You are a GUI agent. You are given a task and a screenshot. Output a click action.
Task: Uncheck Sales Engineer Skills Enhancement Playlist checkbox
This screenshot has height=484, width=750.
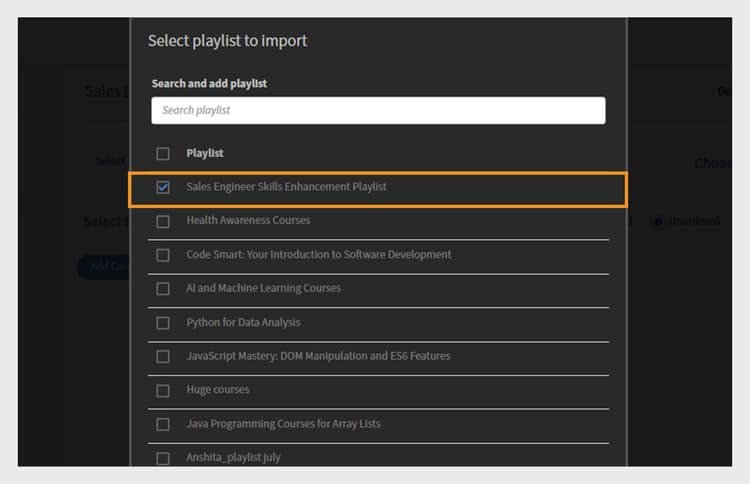point(163,187)
